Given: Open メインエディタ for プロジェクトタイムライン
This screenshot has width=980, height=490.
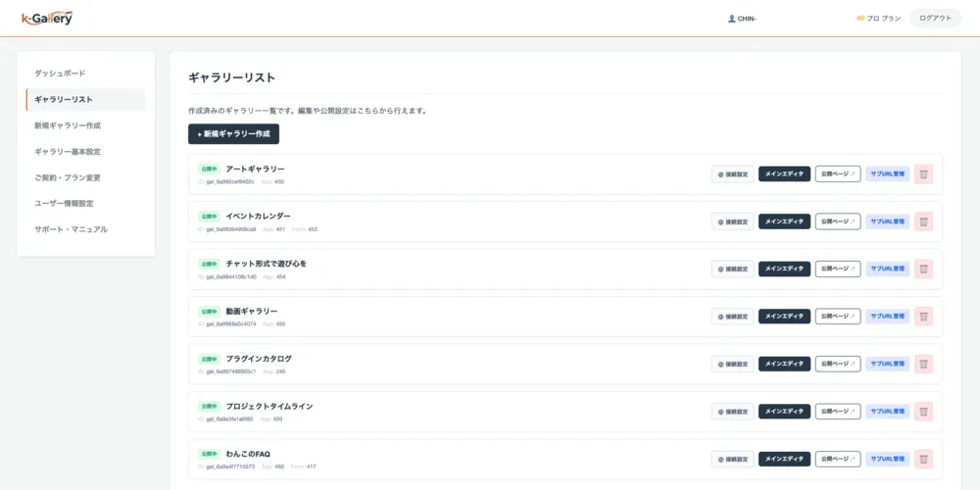Looking at the screenshot, I should 784,412.
